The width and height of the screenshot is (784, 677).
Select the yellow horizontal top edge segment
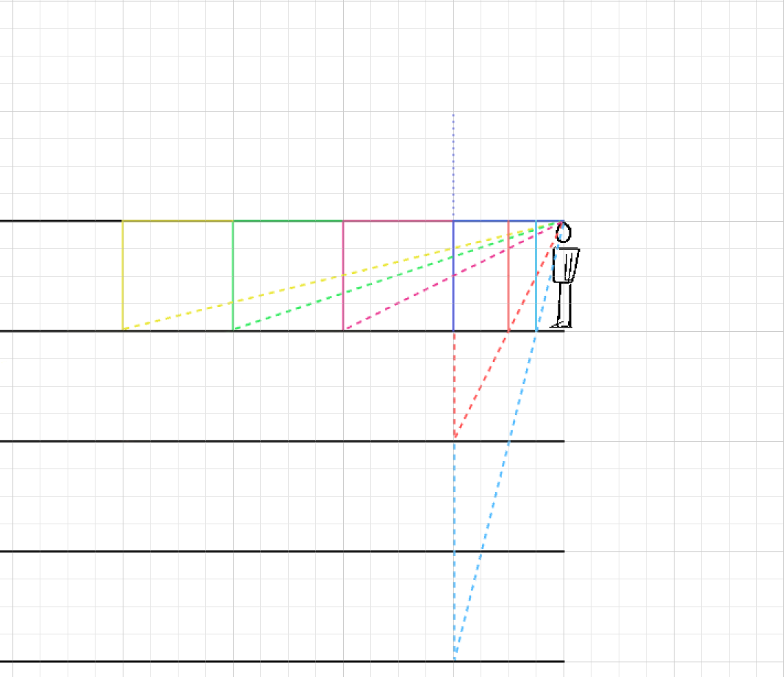tap(178, 220)
